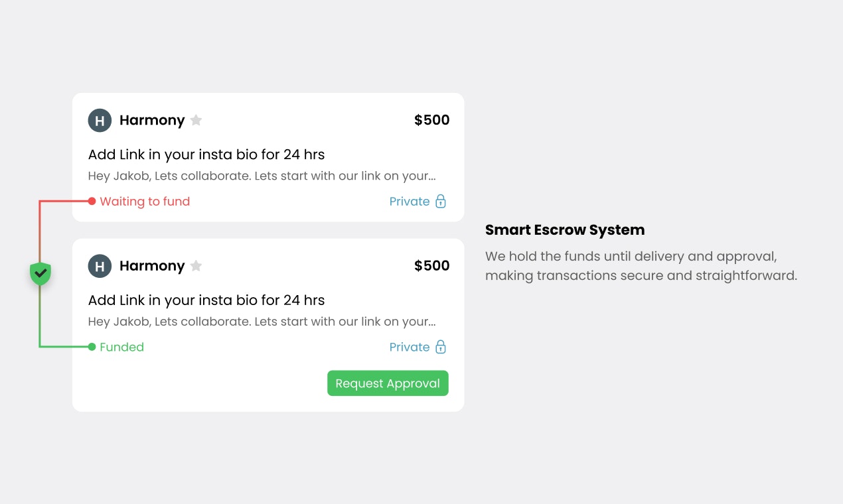Click the green shield checkmark icon

40,273
